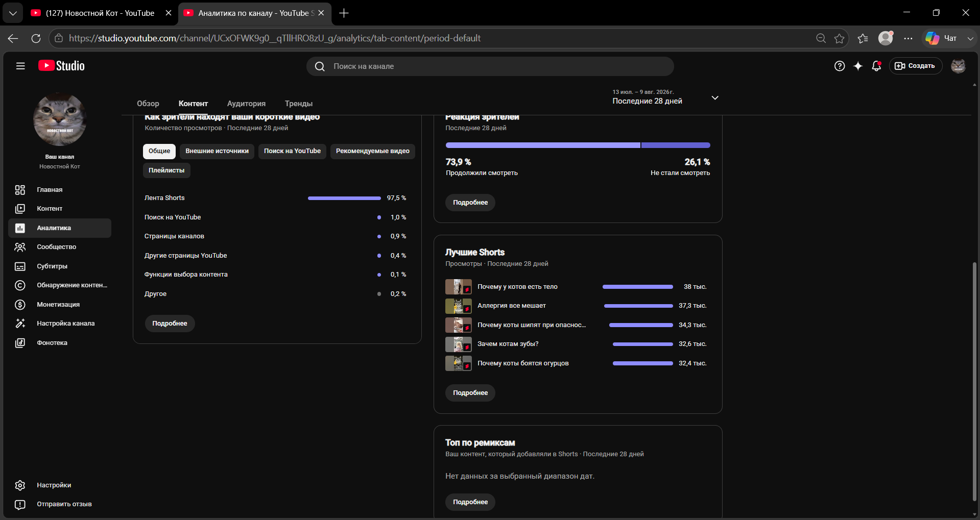Select the Общие traffic source chip
This screenshot has width=980, height=520.
pyautogui.click(x=159, y=151)
